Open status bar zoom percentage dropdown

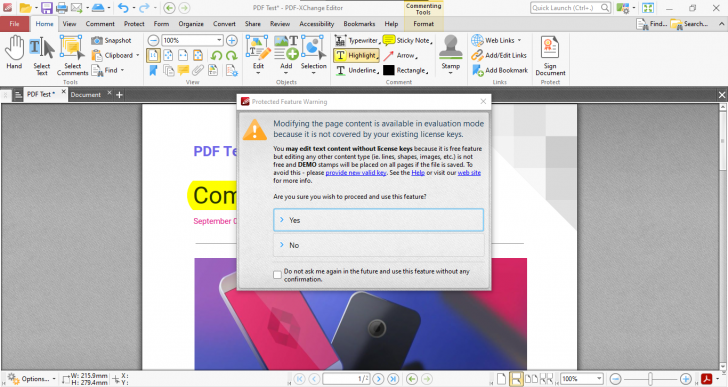(599, 379)
